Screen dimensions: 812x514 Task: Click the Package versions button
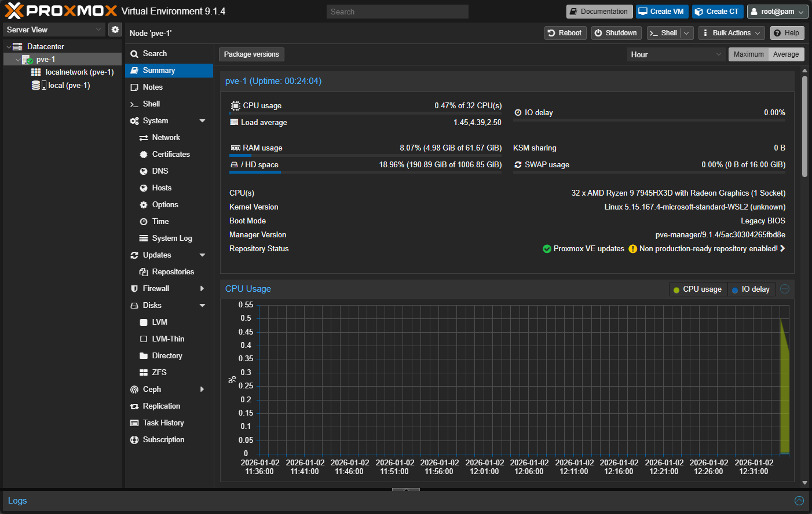tap(251, 54)
